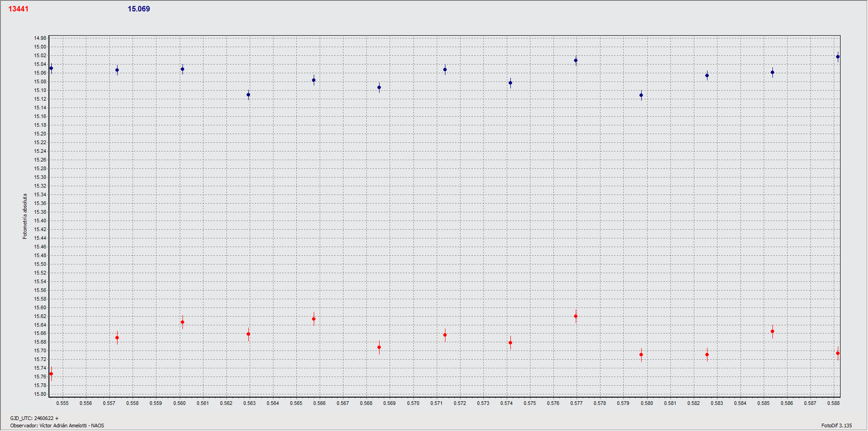Click the Observador Víctor Adrián Amelotti line
This screenshot has height=431, width=868.
coord(57,426)
